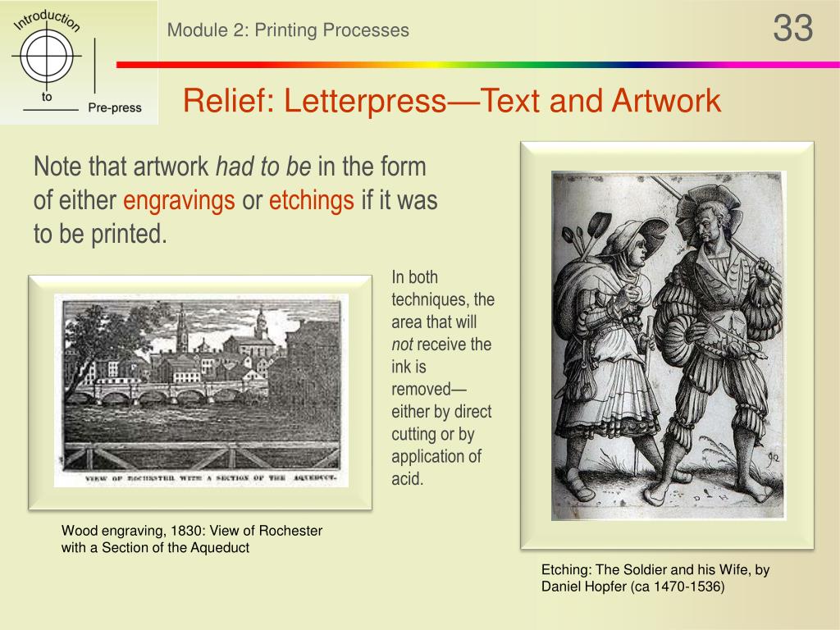This screenshot has height=630, width=840.
Task: Click the 'Pre-press' label in the logo
Action: (x=115, y=107)
